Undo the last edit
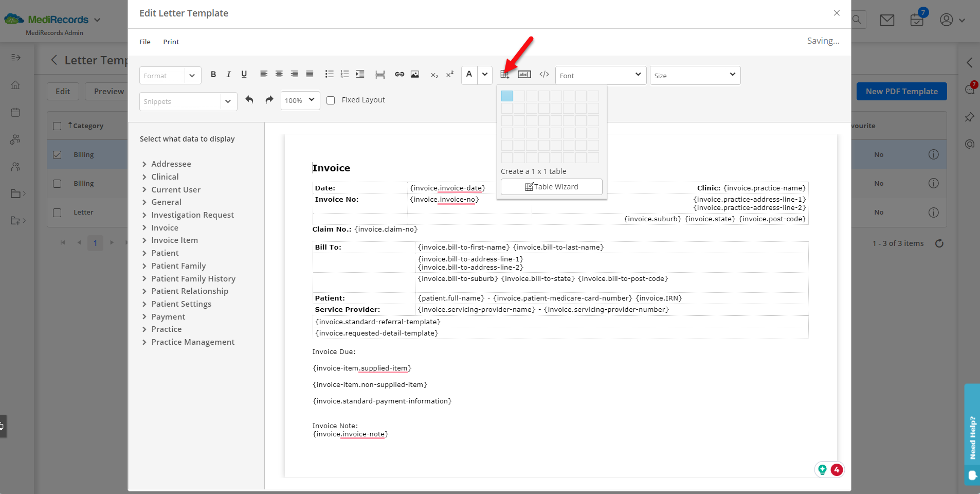Screen dimensions: 980x494 [250, 100]
